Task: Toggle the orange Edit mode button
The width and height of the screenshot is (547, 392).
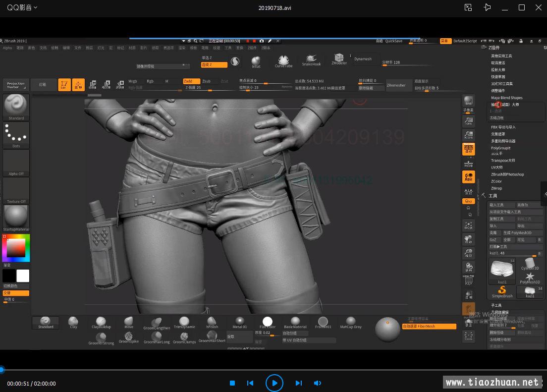Action: (64, 85)
